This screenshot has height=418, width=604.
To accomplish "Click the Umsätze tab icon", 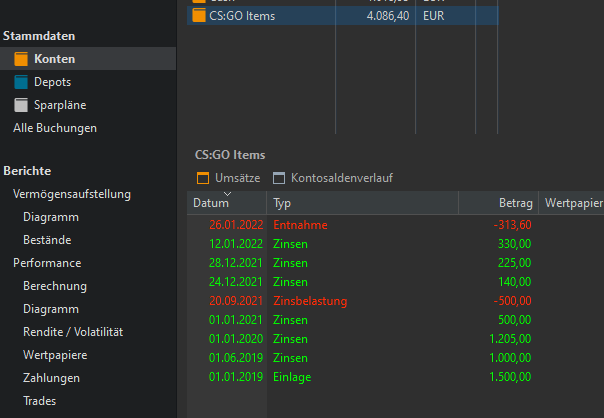I will tap(203, 178).
